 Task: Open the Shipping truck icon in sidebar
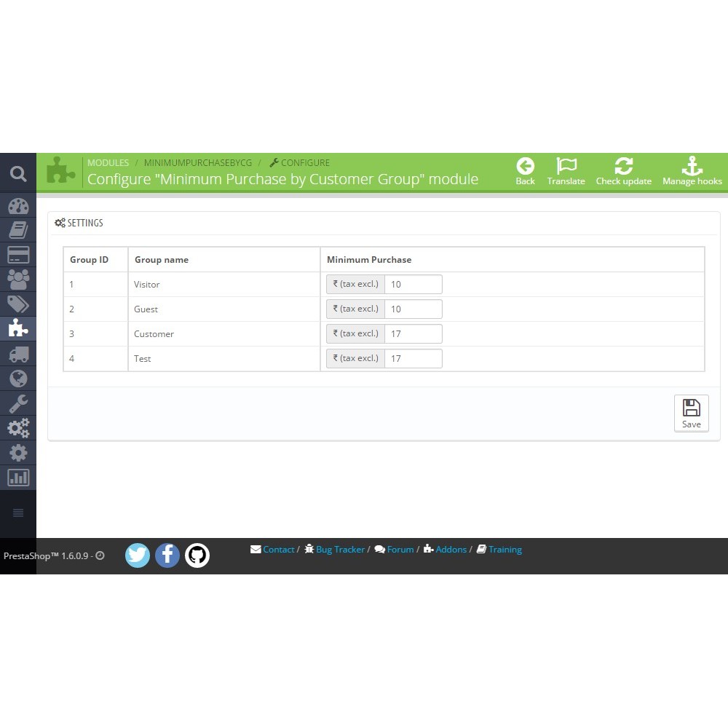18,354
